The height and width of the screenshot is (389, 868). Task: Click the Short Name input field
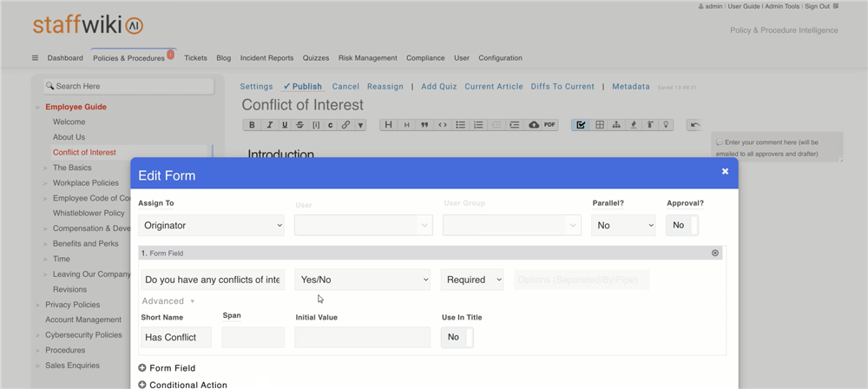(x=176, y=337)
